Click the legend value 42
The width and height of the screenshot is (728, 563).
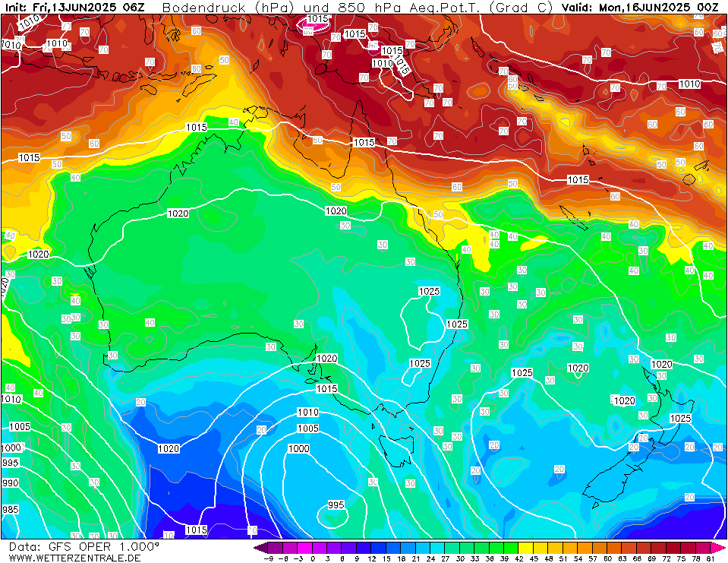pyautogui.click(x=519, y=558)
